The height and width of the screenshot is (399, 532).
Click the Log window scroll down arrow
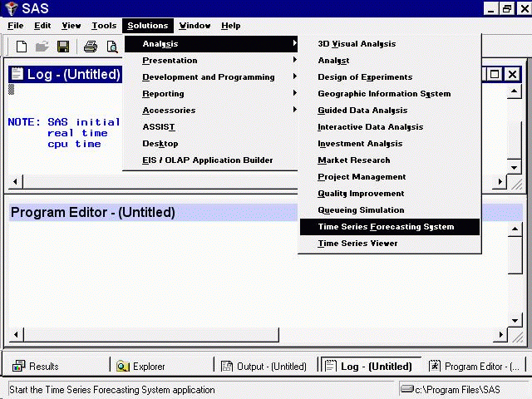(515, 166)
